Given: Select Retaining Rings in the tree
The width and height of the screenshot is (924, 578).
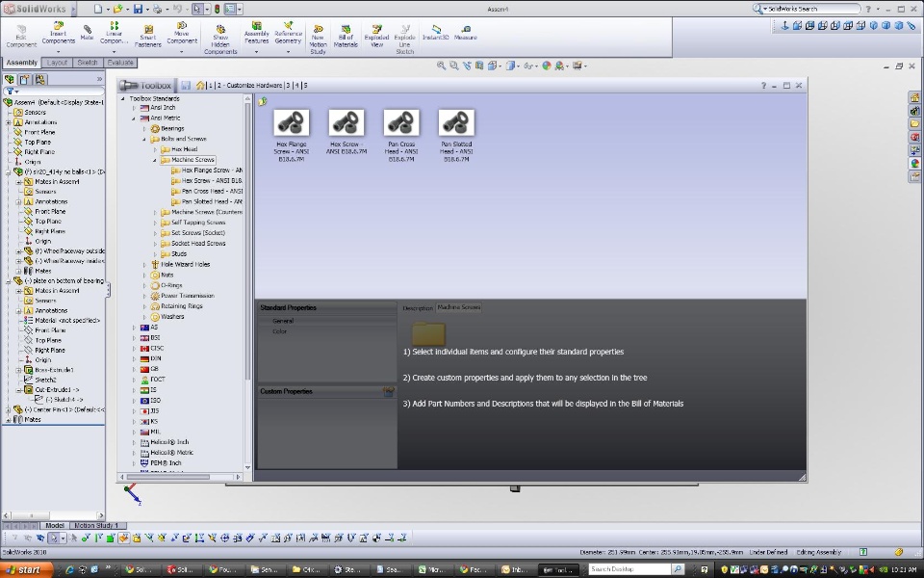Looking at the screenshot, I should (x=182, y=306).
